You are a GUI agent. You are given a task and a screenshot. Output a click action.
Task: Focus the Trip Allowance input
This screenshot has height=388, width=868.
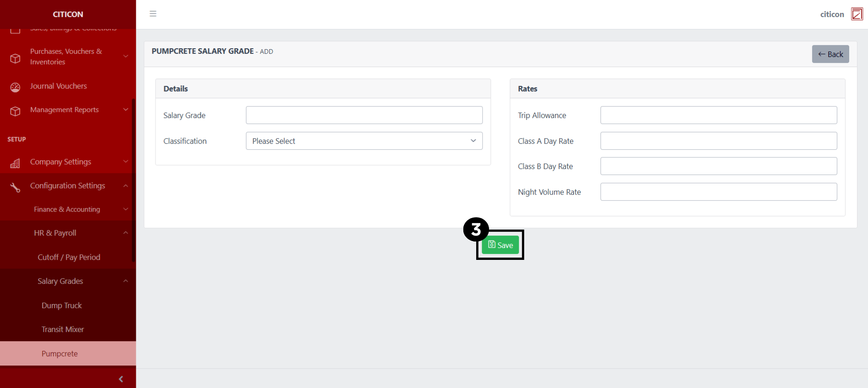[x=718, y=115]
